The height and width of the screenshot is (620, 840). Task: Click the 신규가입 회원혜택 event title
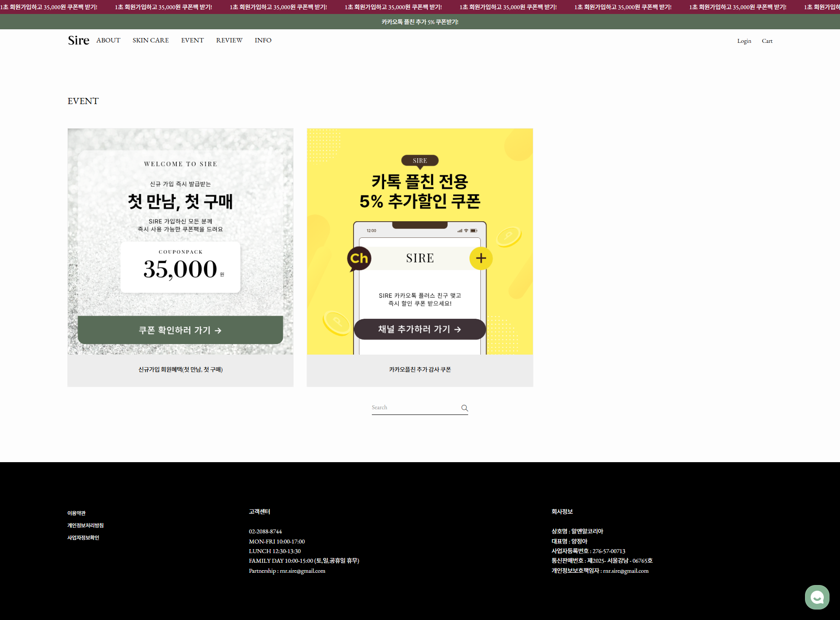click(181, 369)
